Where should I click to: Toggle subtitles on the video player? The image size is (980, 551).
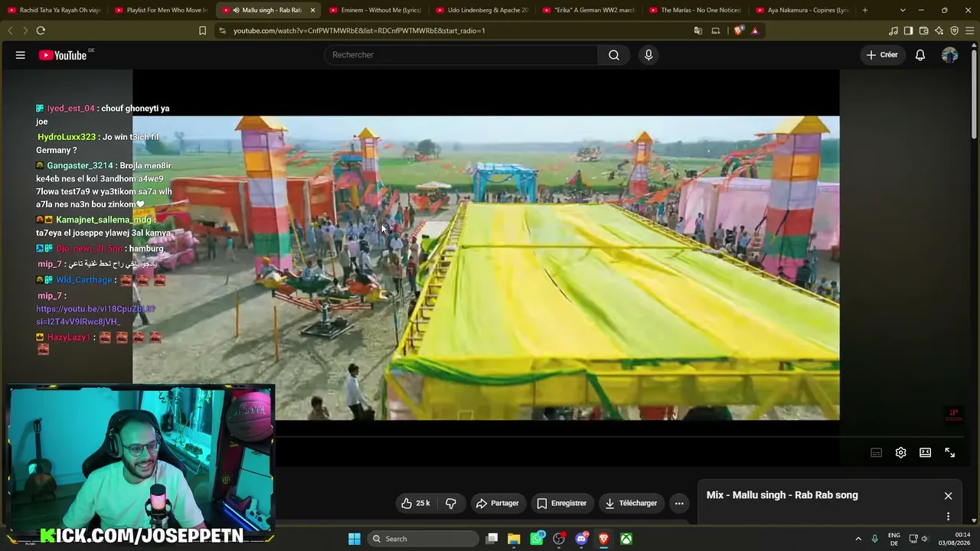click(x=876, y=452)
